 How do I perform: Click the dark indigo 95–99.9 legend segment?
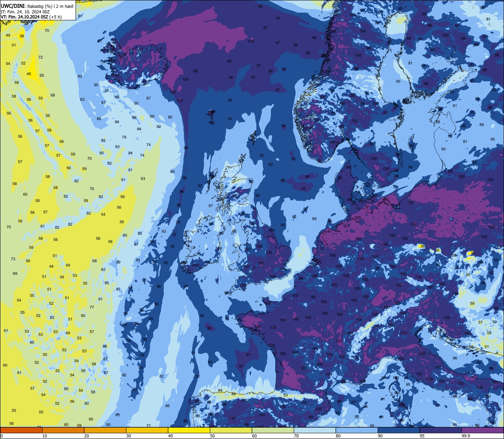tap(441, 430)
